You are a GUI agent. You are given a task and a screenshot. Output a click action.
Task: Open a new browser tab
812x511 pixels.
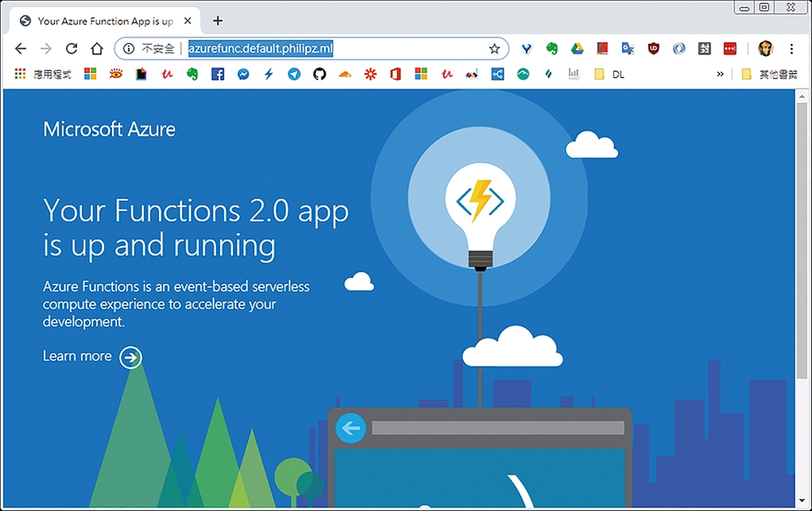218,21
